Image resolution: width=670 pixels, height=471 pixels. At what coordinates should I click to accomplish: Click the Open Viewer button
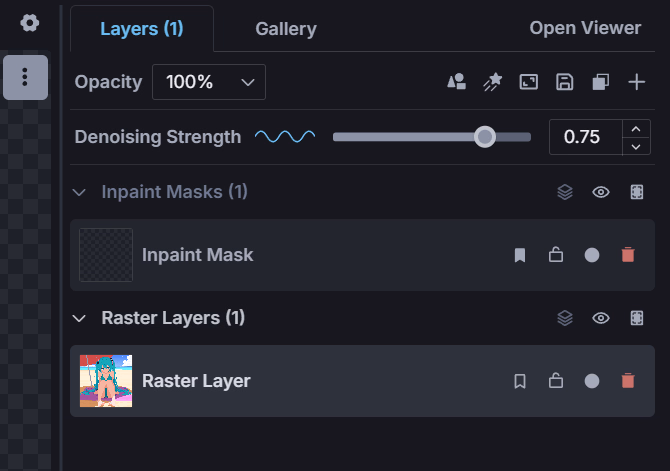coord(585,28)
